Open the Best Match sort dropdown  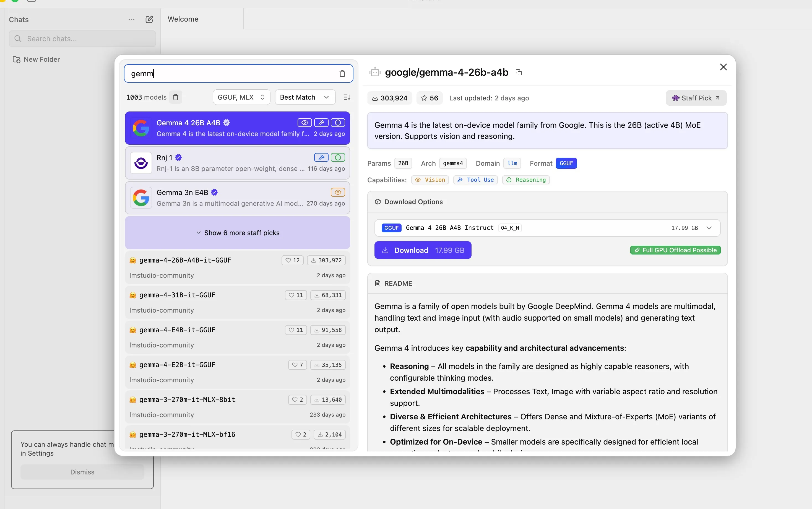[x=304, y=97]
